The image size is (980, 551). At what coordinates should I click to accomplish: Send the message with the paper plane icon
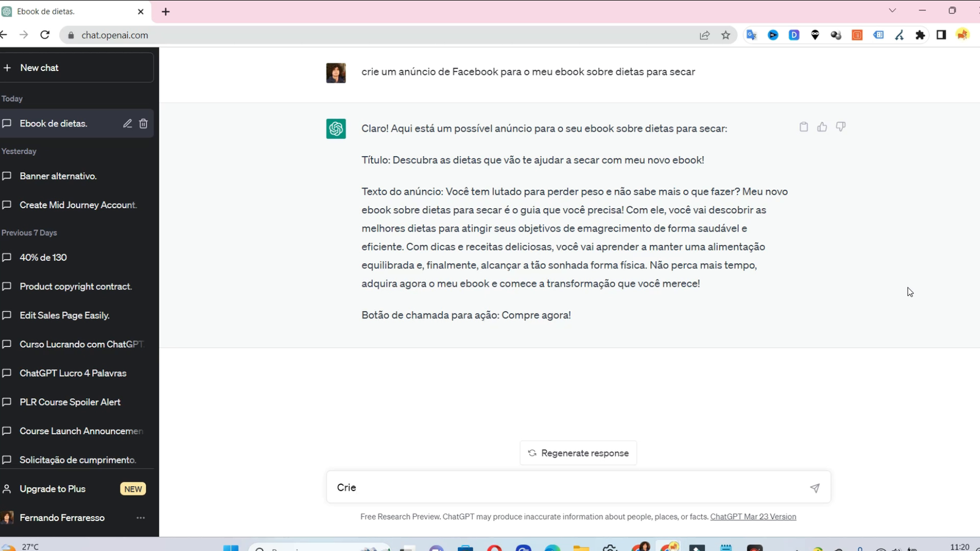tap(815, 488)
